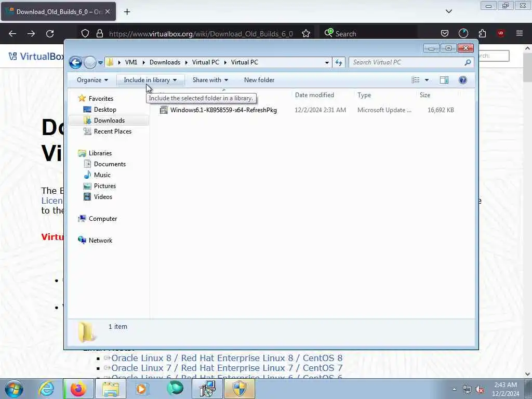Show hidden tray icons arrow
Image resolution: width=532 pixels, height=399 pixels.
[454, 390]
